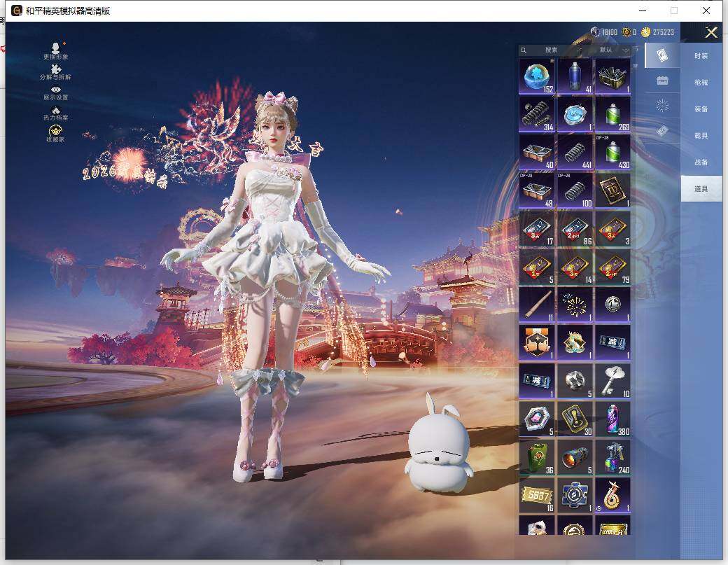Select the weapon parts crate item

tap(613, 76)
